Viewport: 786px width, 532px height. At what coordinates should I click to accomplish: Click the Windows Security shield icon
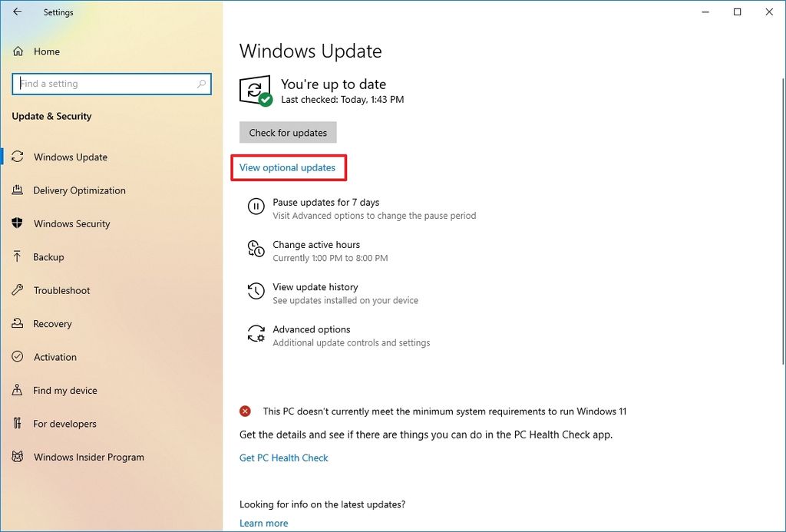click(18, 223)
